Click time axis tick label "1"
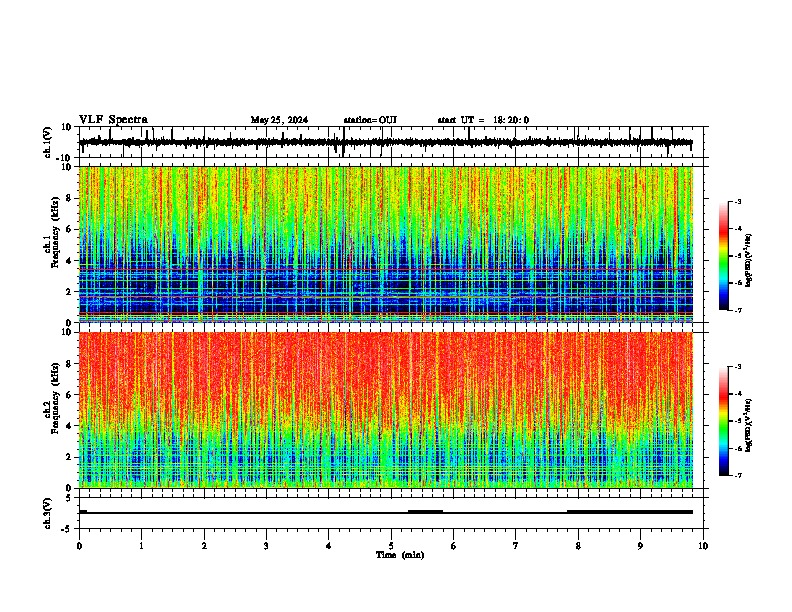Screen dimensions: 792x612 click(x=141, y=546)
